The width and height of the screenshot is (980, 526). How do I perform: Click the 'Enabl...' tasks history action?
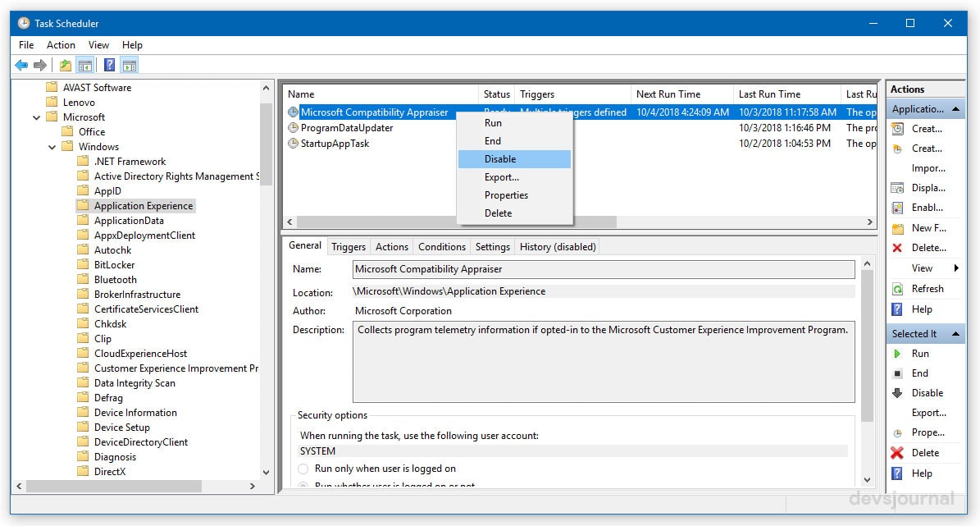[x=927, y=208]
